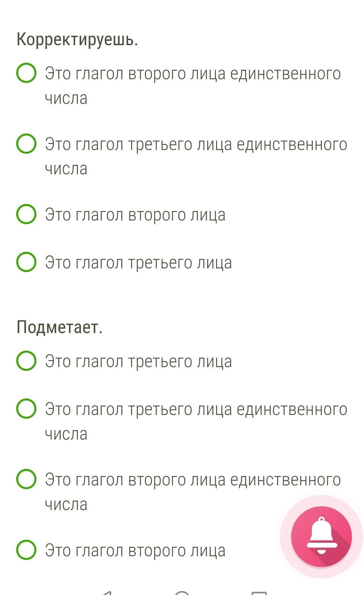Select 'третьего лица единственного числа' radio under Подметает
Screen dimensions: 364x595
(26, 409)
